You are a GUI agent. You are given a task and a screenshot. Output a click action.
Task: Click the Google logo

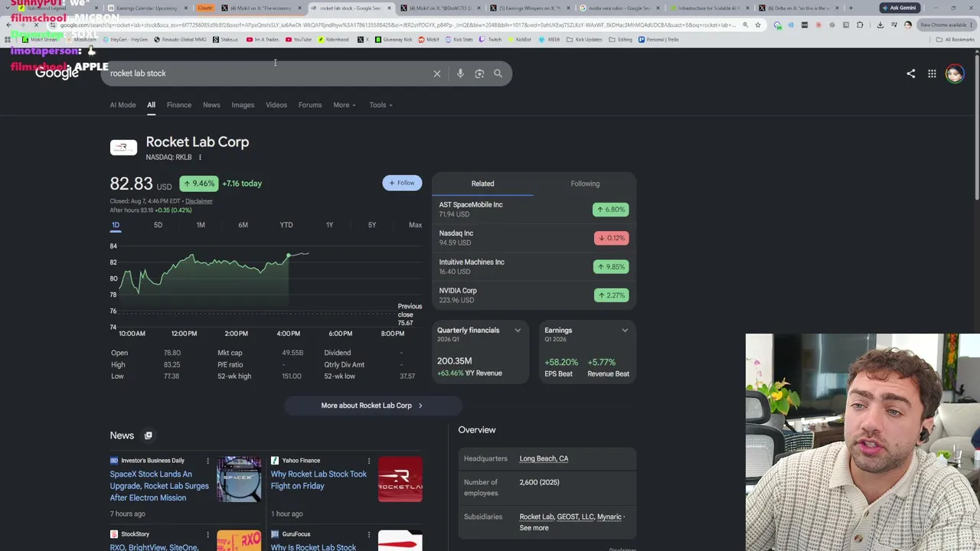coord(57,73)
